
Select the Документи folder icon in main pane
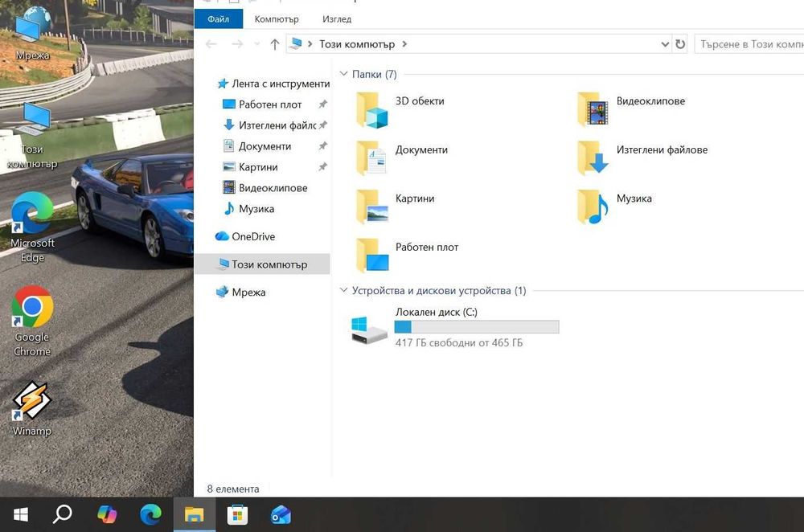click(x=371, y=158)
